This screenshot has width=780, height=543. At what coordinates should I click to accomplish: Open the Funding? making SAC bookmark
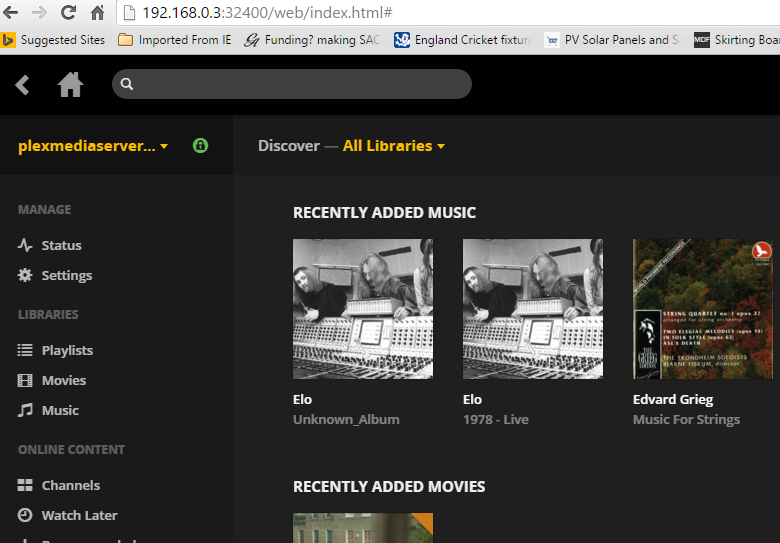point(312,40)
